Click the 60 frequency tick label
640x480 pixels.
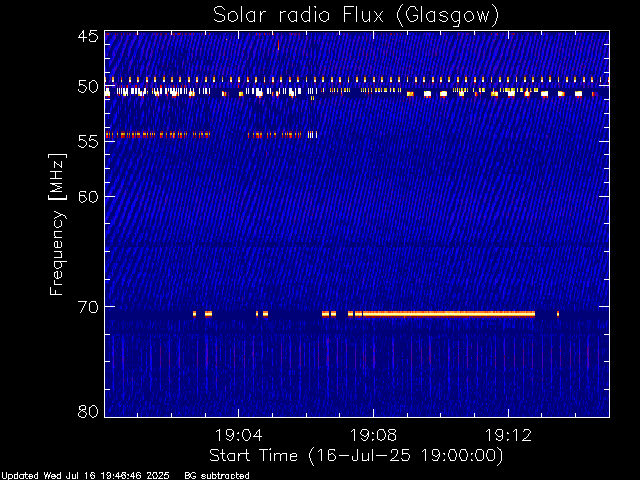pos(88,196)
